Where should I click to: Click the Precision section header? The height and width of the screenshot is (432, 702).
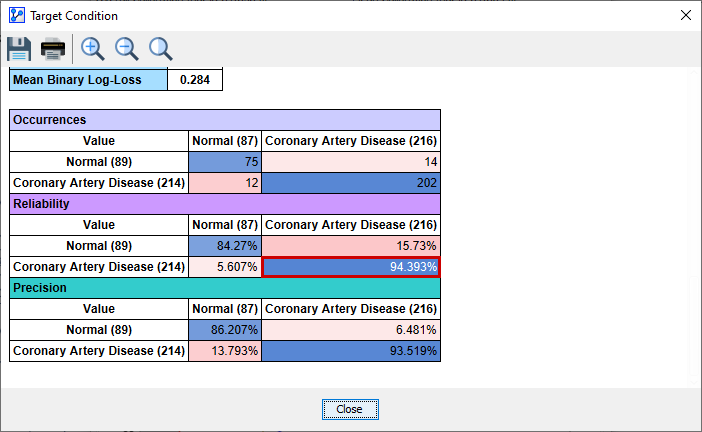225,288
